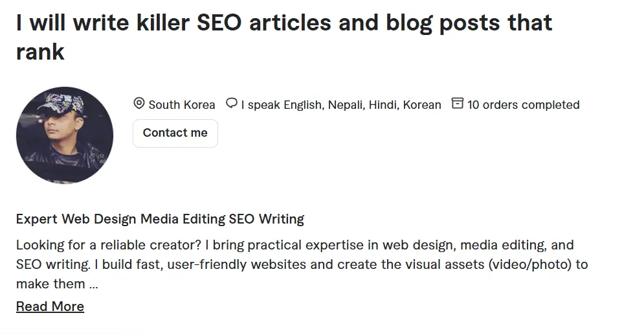Open the seller's round profile photo

click(x=65, y=136)
